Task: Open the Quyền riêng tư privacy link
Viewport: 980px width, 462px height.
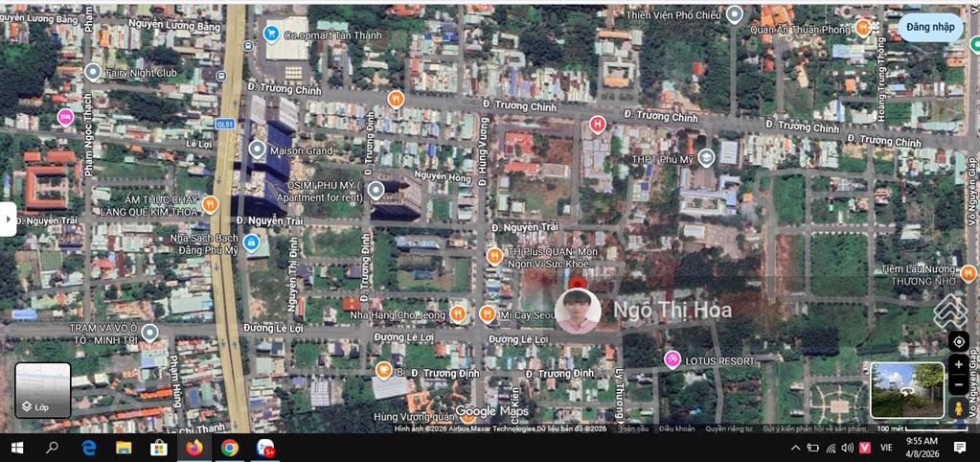Action: (729, 428)
